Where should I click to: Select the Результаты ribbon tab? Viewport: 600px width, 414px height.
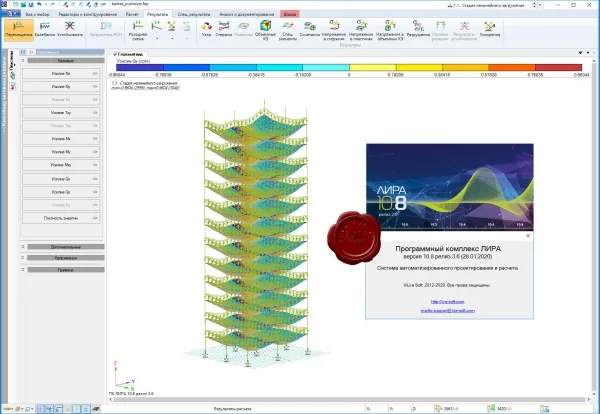coord(157,14)
